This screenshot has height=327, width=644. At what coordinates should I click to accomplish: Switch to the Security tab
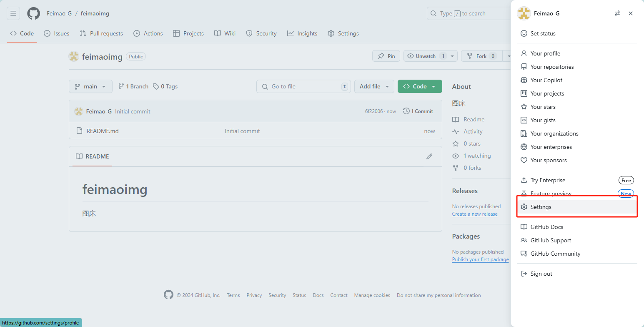coord(261,33)
